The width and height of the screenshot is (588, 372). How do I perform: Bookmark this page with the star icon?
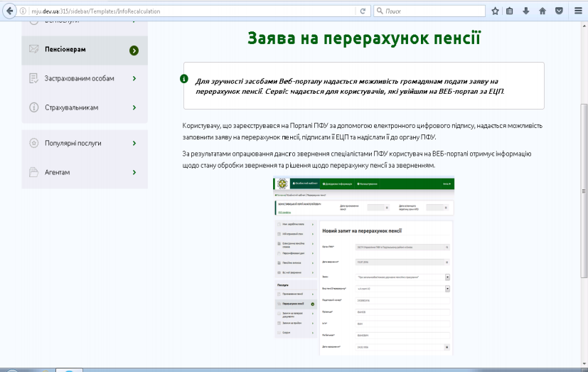(x=495, y=11)
